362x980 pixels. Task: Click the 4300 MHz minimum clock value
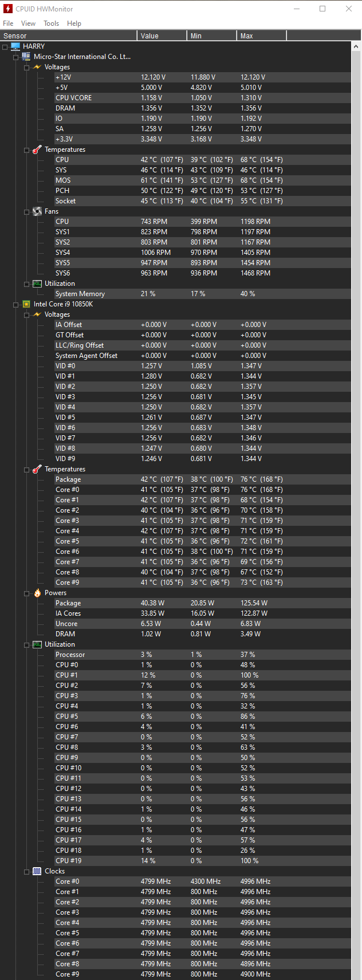coord(206,881)
